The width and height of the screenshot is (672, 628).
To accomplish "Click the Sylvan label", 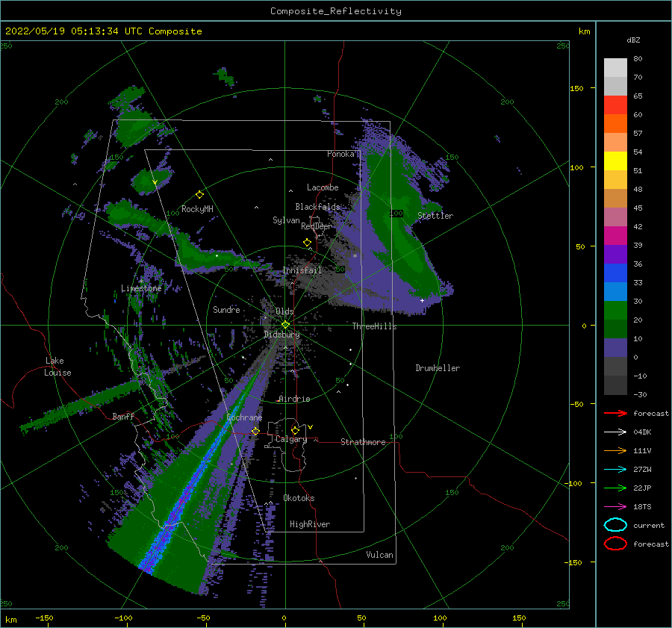I will 286,220.
